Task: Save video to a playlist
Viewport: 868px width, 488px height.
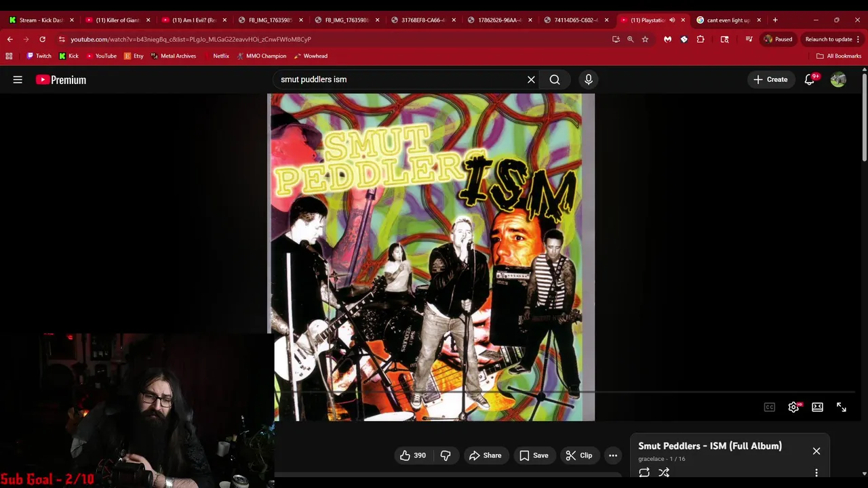Action: click(534, 455)
